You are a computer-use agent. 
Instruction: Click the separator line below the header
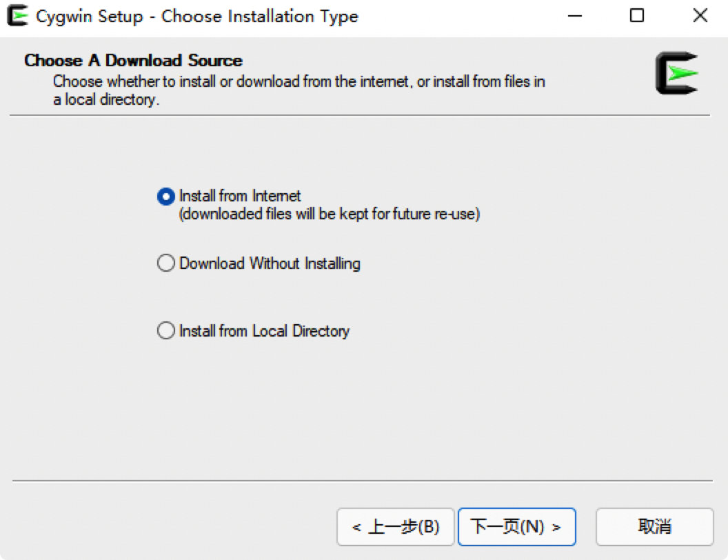click(363, 115)
